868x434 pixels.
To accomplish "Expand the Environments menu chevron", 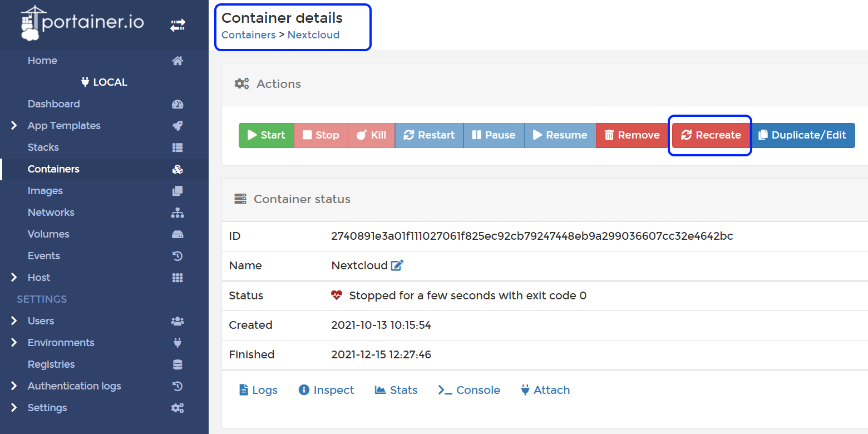I will (x=14, y=343).
